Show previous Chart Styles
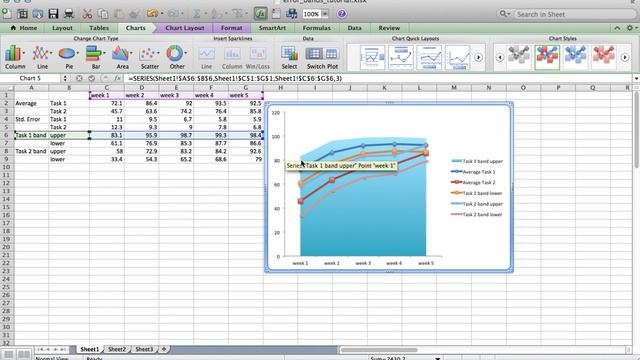 tap(500, 58)
